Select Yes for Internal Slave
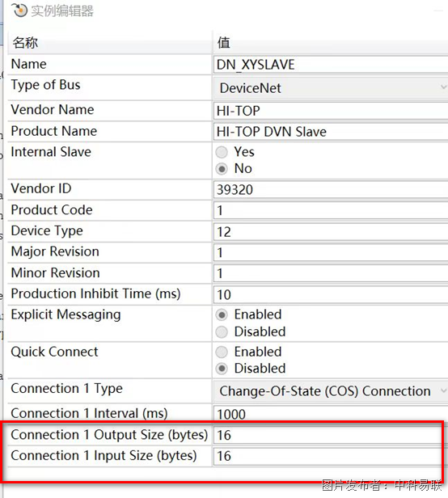The image size is (448, 498). 222,152
